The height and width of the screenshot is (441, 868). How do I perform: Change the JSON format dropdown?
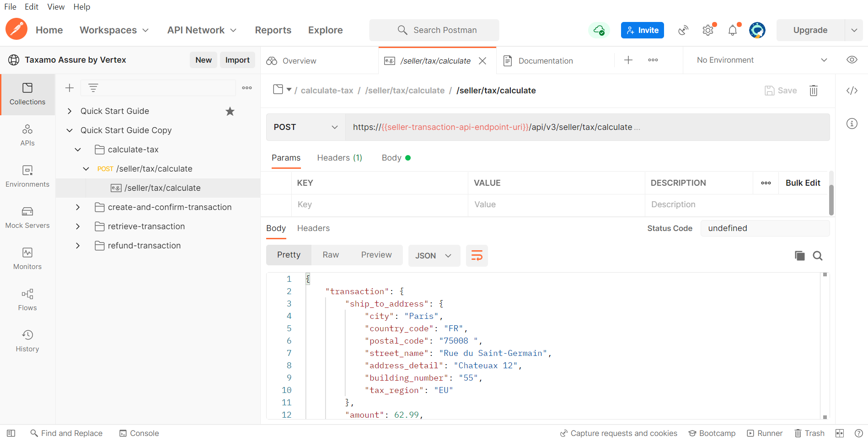click(x=434, y=256)
